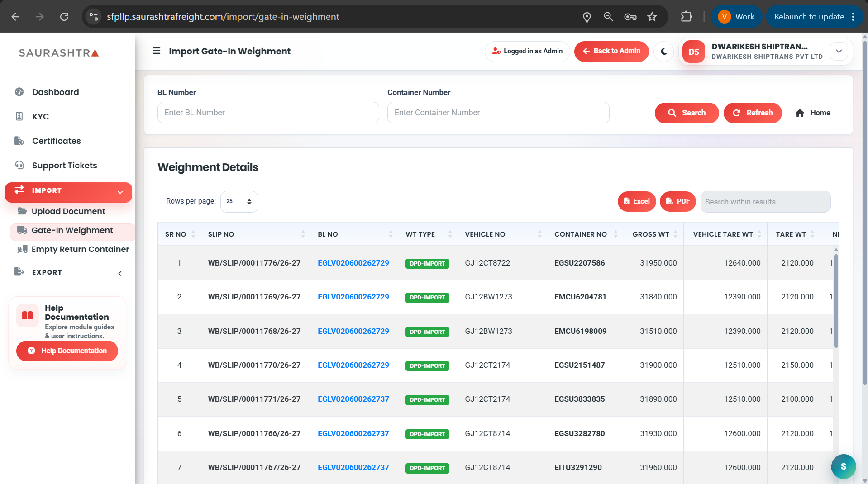
Task: Open the browser extensions puzzle icon
Action: 686,17
